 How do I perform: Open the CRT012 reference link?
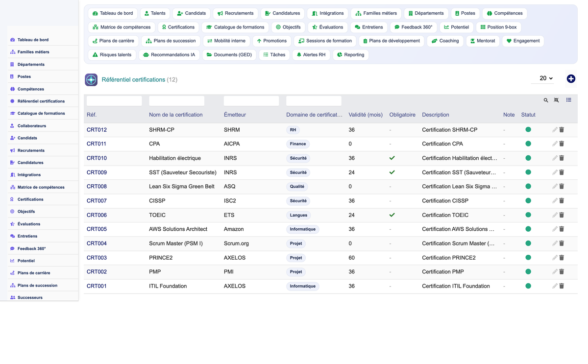point(97,130)
